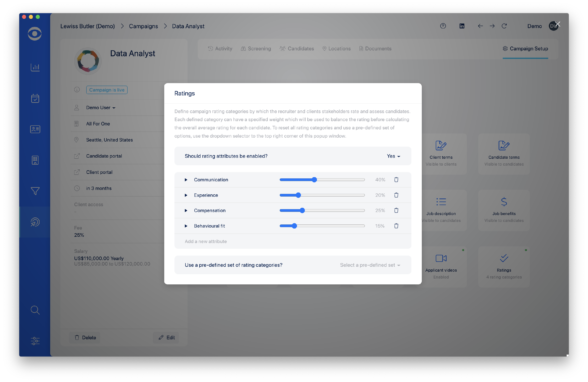Click trash icon for Experience attribute
The image size is (588, 382).
pos(396,195)
